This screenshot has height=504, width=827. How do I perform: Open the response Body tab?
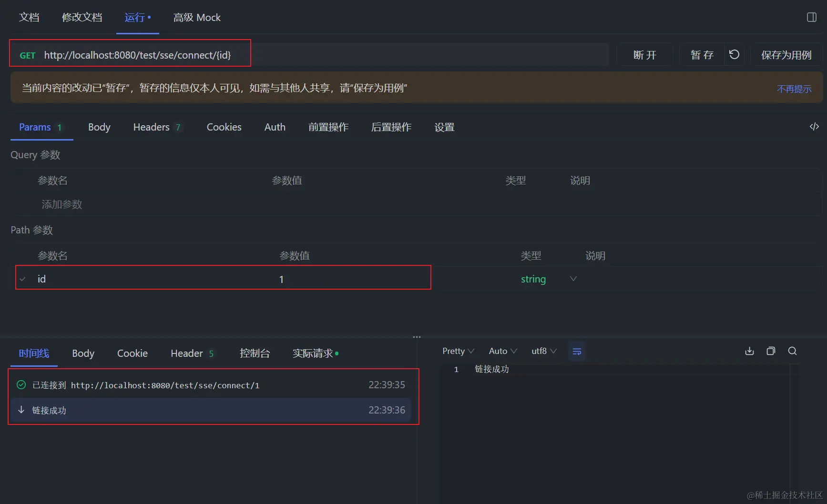point(83,353)
